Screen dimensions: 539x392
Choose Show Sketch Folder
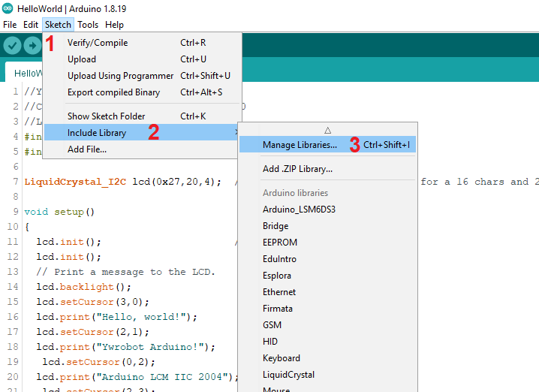[106, 116]
